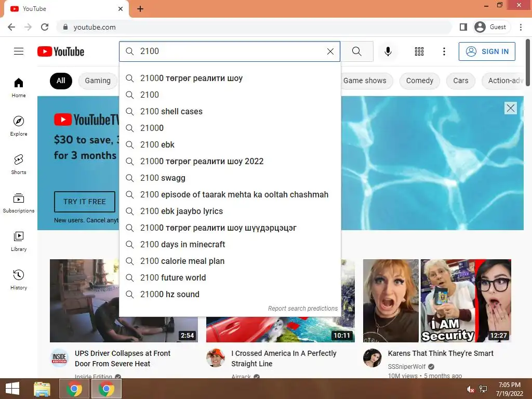Choose suggestion '2100 swagg'
Image resolution: width=532 pixels, height=399 pixels.
pos(230,178)
